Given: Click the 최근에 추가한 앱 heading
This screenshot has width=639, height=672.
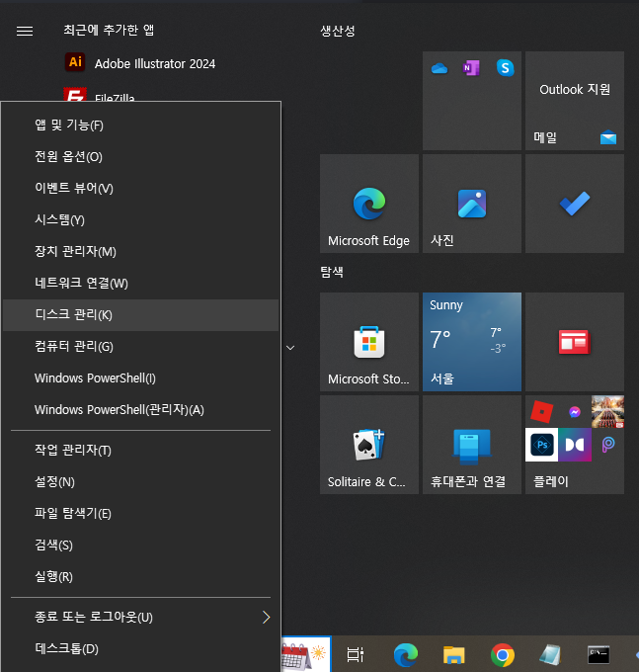Looking at the screenshot, I should [109, 30].
